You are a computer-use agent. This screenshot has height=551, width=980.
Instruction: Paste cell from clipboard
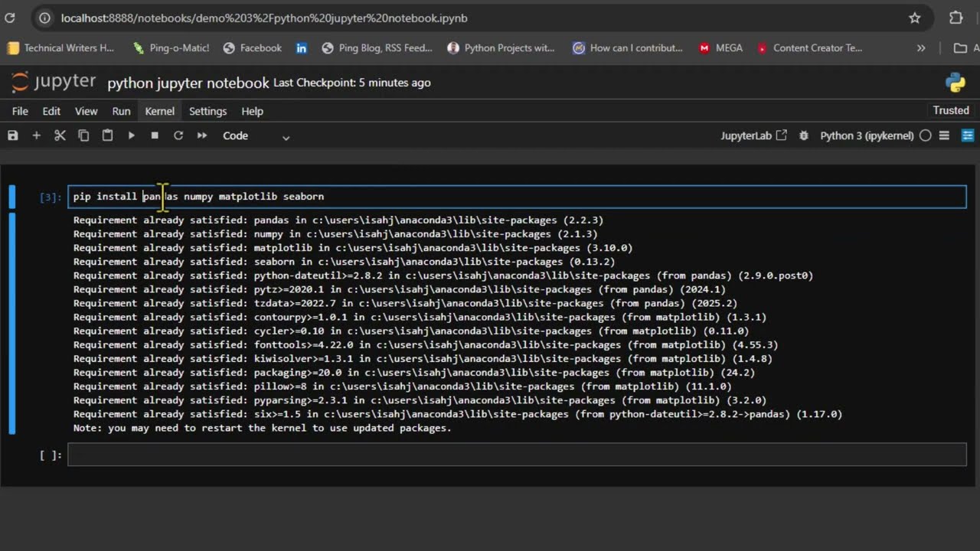point(107,135)
